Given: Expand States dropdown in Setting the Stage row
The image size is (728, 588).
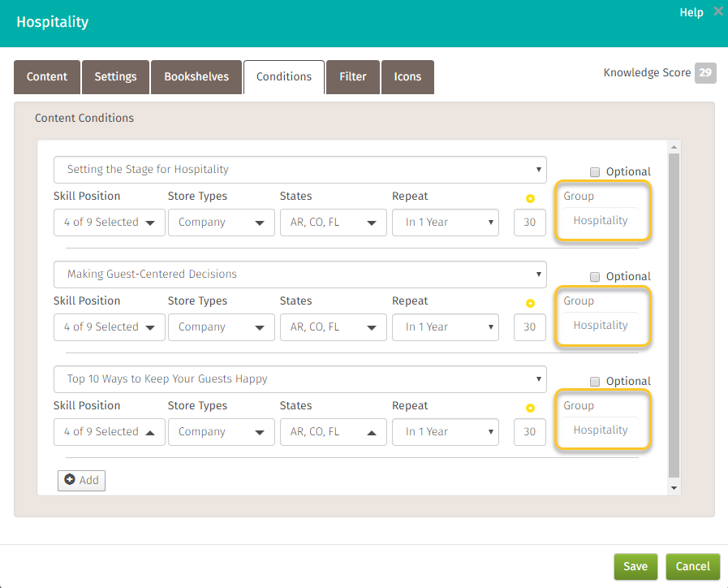Looking at the screenshot, I should coord(334,223).
